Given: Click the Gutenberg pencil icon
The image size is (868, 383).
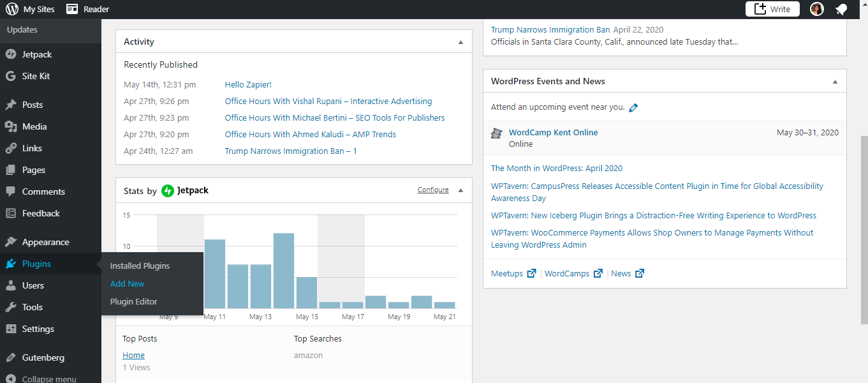Looking at the screenshot, I should click(x=11, y=357).
